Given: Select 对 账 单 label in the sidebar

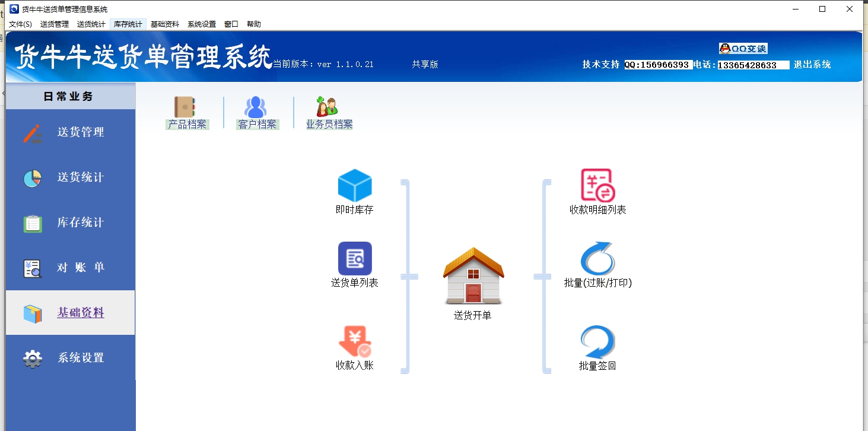Looking at the screenshot, I should 81,268.
